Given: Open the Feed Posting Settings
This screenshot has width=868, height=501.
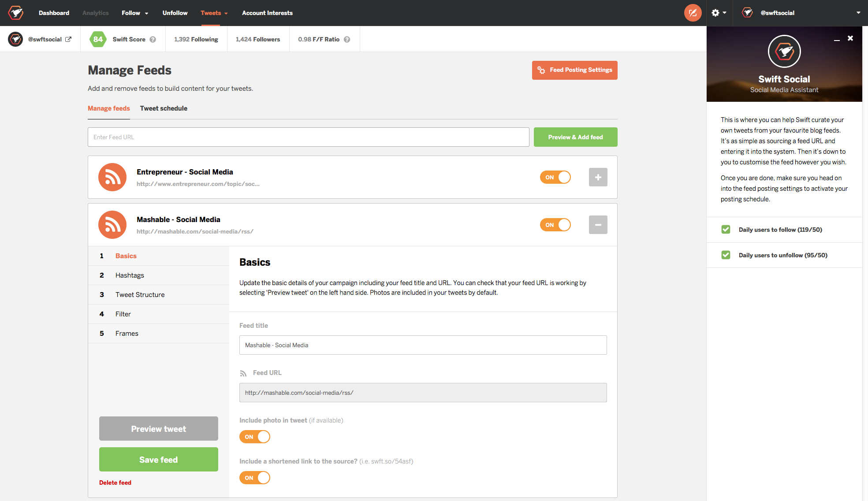Looking at the screenshot, I should [x=574, y=70].
